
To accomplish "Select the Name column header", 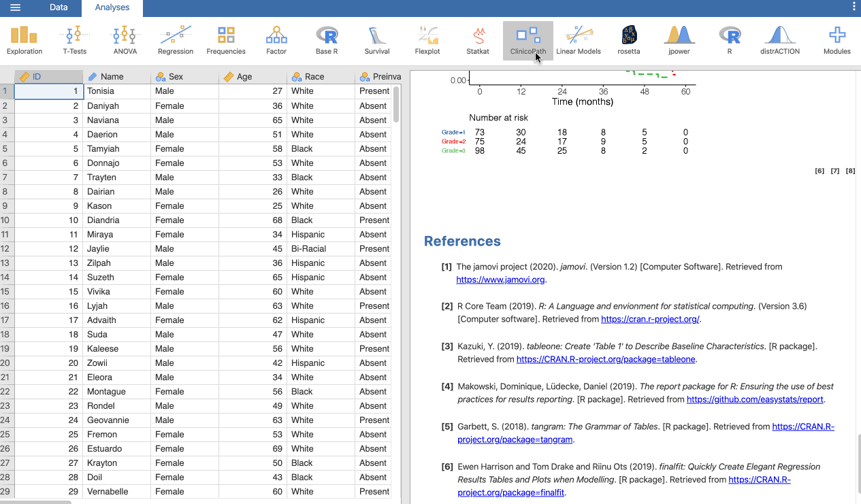I will tap(116, 76).
